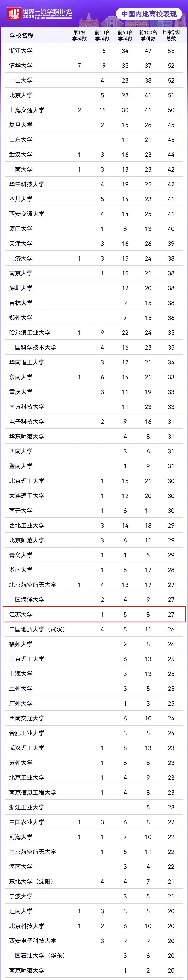The height and width of the screenshot is (980, 188).
Task: Click the 世界一流学科排名 2025 title
Action: coord(47,14)
